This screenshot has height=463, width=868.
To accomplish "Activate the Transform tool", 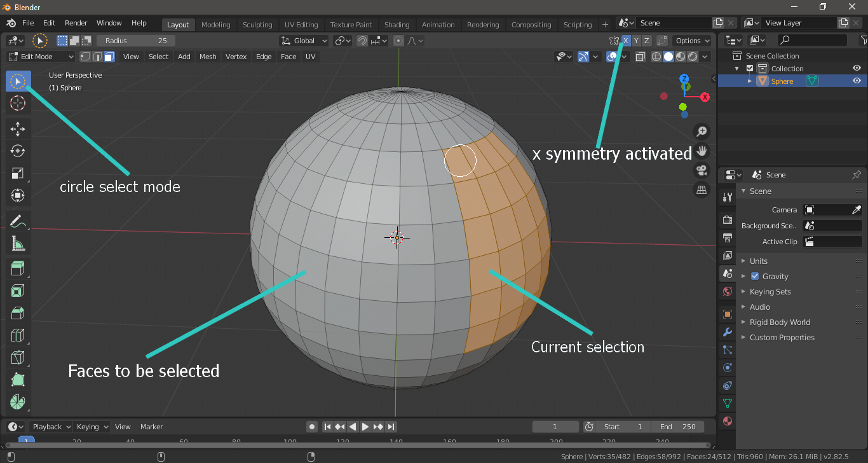I will point(18,195).
